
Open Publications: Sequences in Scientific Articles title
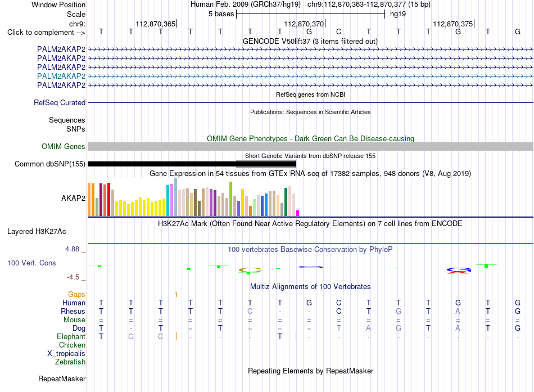click(310, 112)
